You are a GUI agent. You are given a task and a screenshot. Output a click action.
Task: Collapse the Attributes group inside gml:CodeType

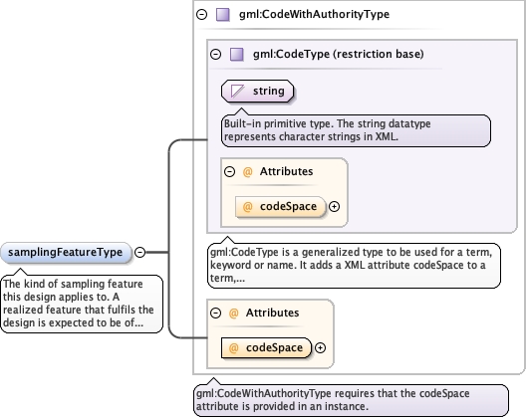pyautogui.click(x=229, y=171)
